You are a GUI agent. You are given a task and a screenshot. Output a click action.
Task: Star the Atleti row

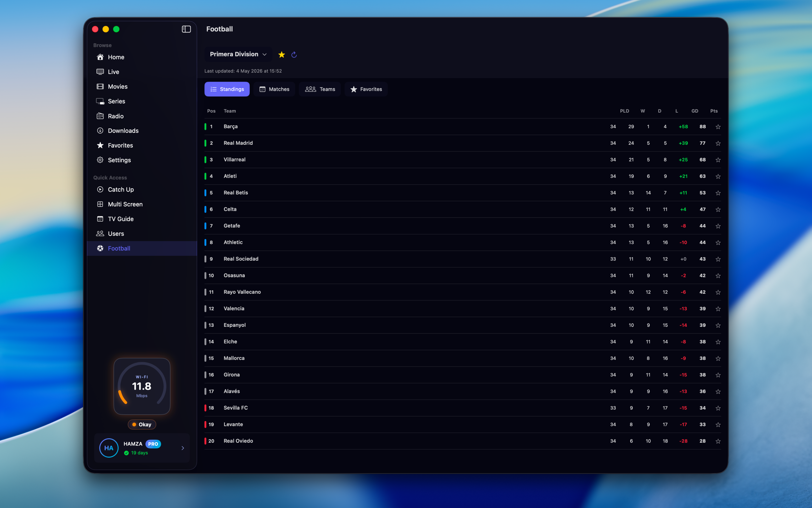[x=718, y=176]
